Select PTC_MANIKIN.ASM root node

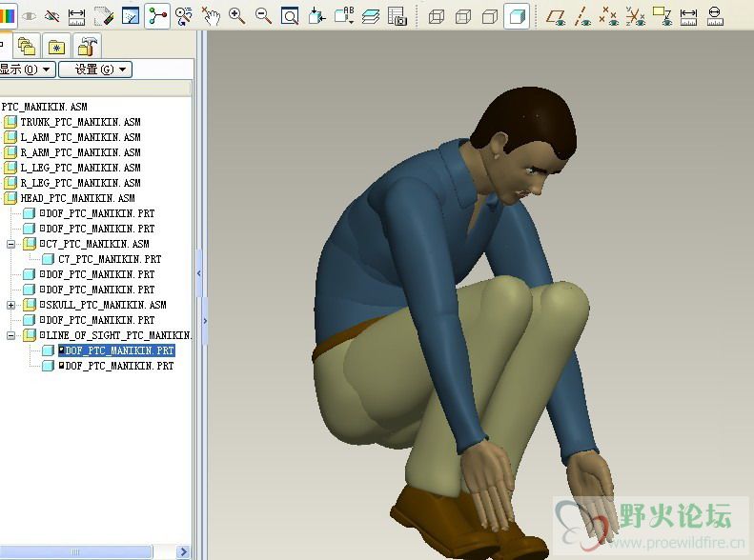(x=44, y=107)
